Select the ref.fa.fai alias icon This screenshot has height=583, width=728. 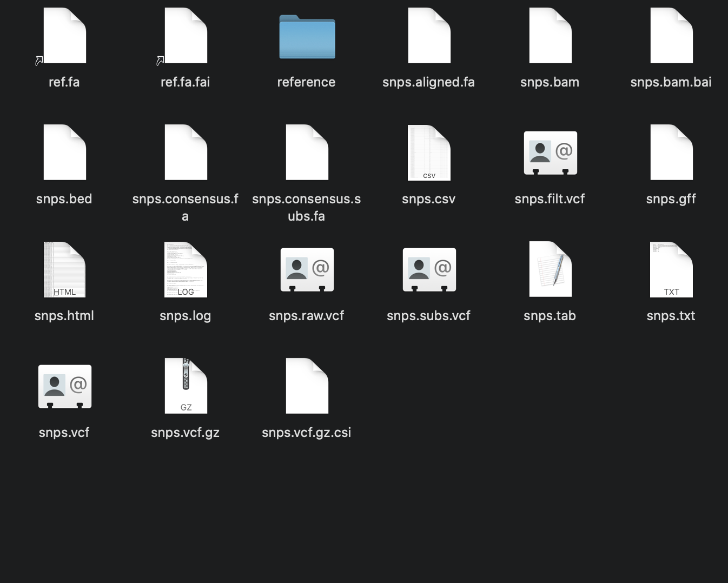coord(185,35)
